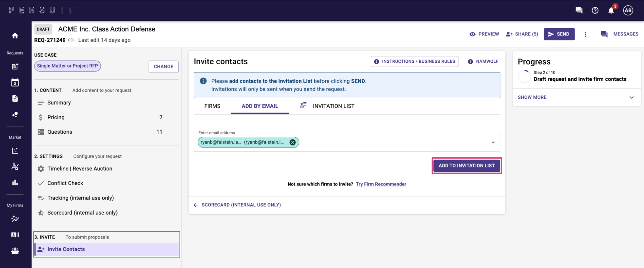Open MESSAGES
The height and width of the screenshot is (268, 644).
[x=619, y=34]
